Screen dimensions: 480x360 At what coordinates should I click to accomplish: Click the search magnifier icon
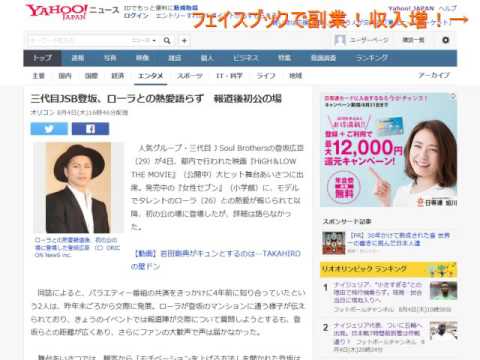167,41
